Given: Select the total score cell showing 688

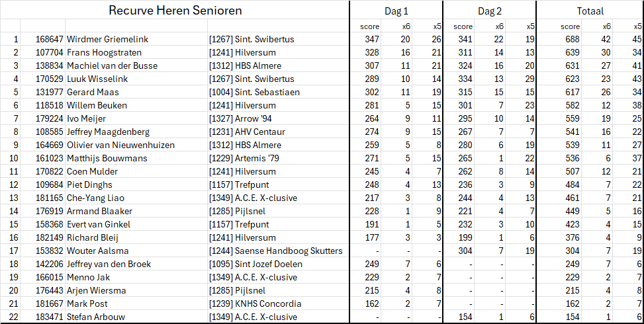Looking at the screenshot, I should point(571,40).
